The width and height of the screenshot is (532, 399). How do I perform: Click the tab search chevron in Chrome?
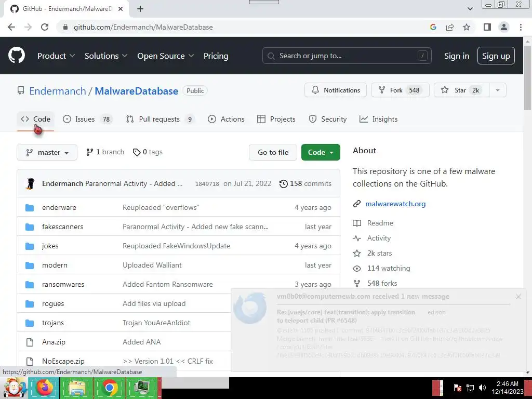pos(470,9)
